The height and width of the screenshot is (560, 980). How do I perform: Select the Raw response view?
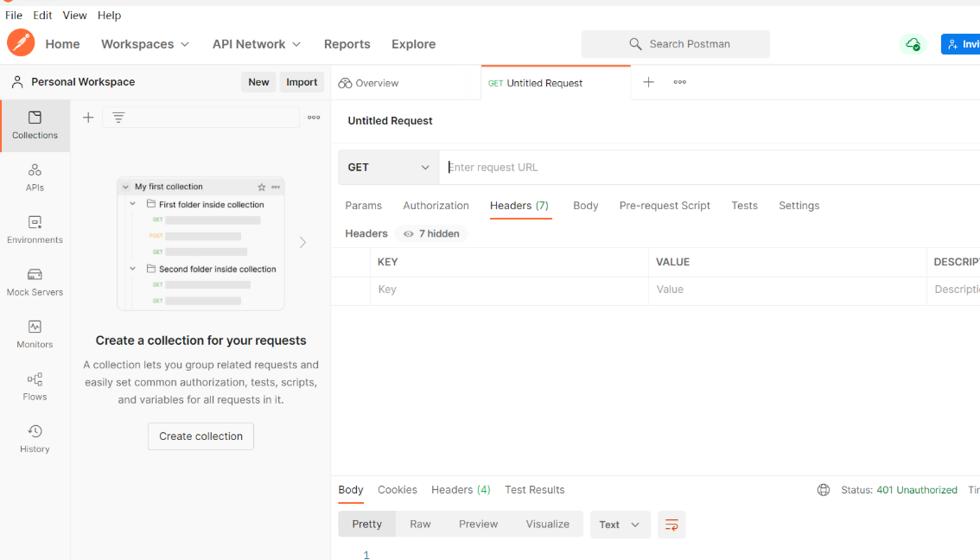(x=420, y=525)
